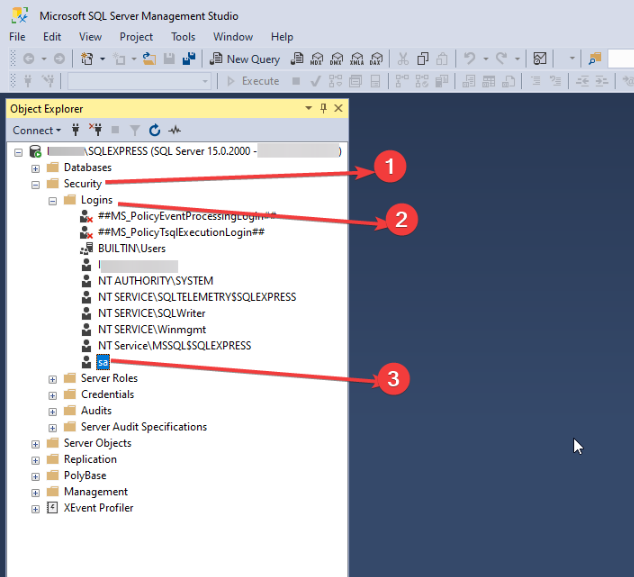
Task: Open the available databases combo box
Action: 139,81
